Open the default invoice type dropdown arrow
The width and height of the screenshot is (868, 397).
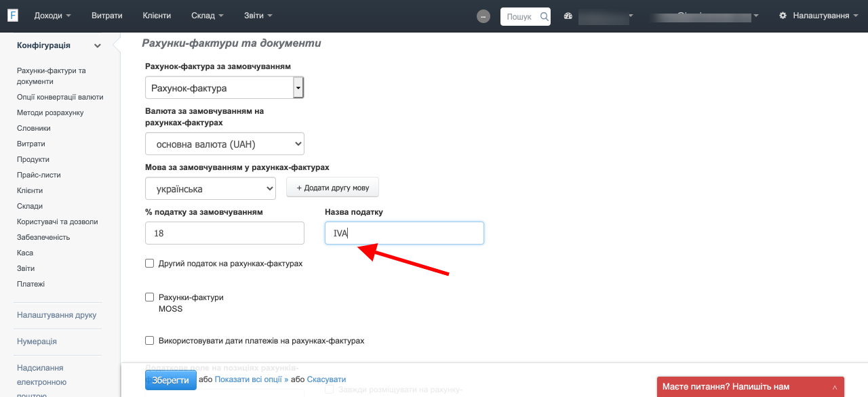[298, 88]
